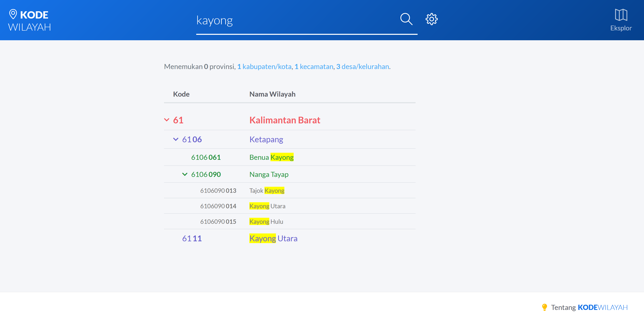Click the Kode column header

[181, 94]
